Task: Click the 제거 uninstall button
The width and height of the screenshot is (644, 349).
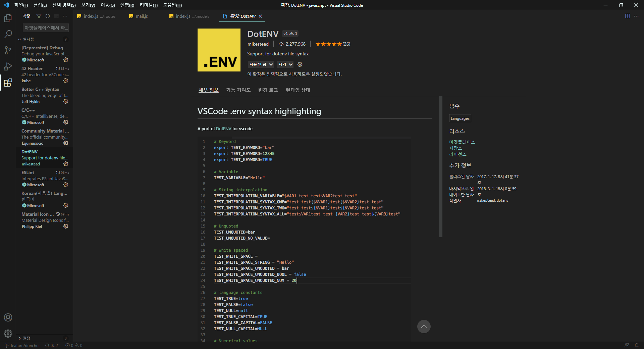Action: pos(282,64)
